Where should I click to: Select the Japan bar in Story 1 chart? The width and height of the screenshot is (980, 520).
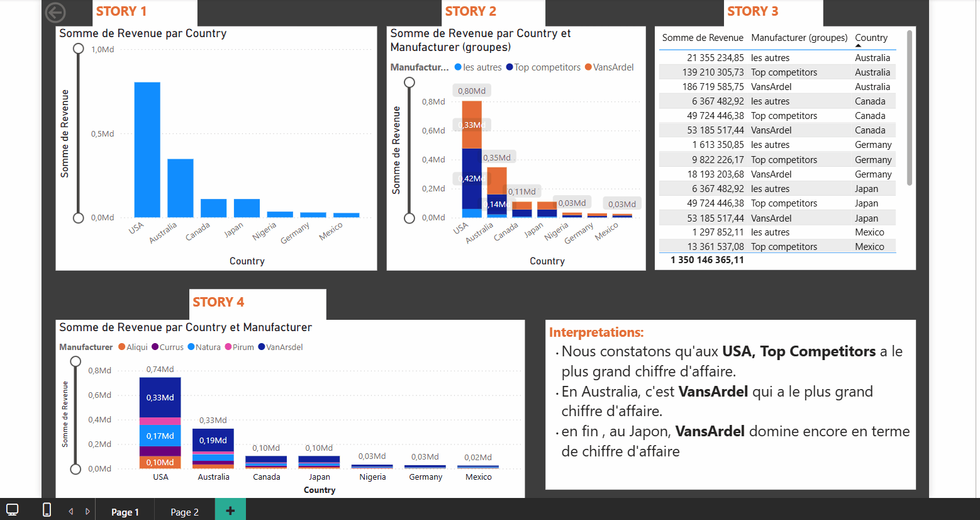(247, 208)
